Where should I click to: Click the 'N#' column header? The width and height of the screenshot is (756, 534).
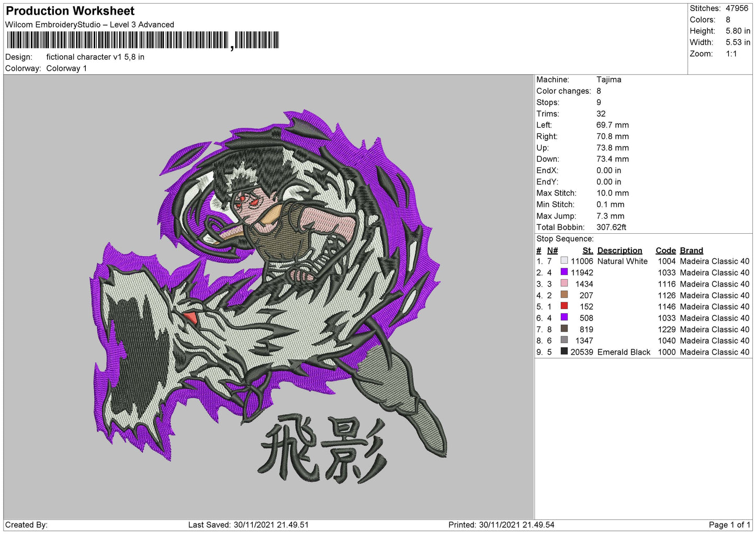point(552,251)
